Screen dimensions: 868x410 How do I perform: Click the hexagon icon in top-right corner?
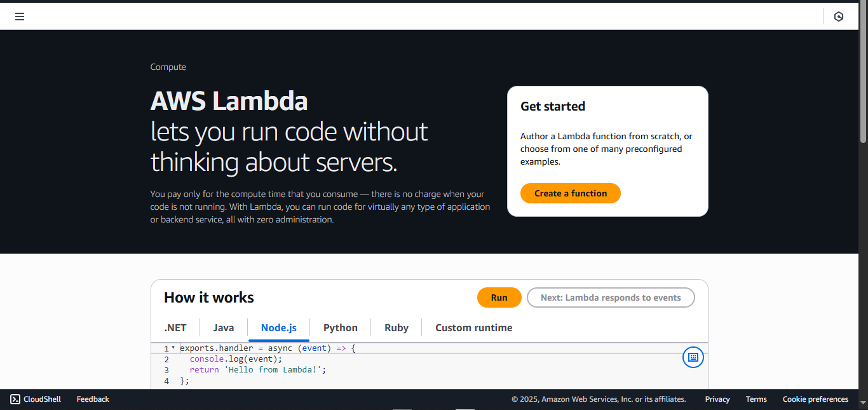click(839, 17)
